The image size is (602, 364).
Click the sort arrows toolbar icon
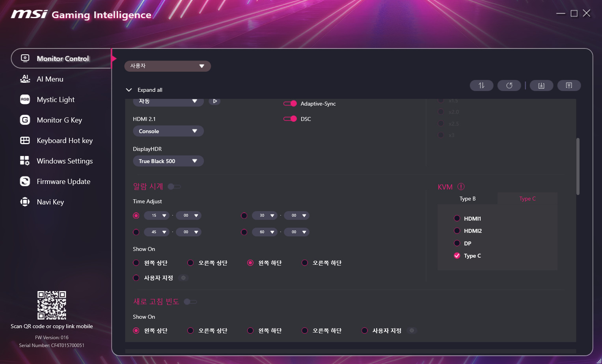click(481, 85)
